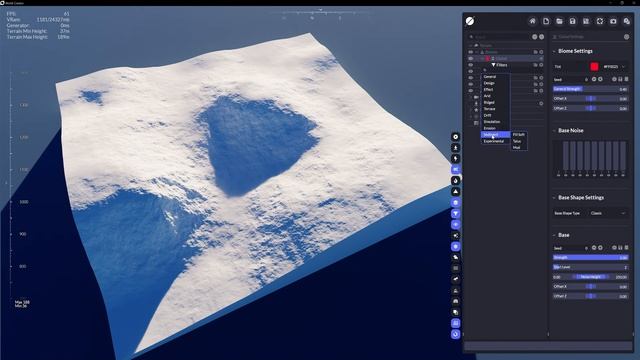Choose General in the filter menu
This screenshot has width=640, height=360.
coord(496,77)
